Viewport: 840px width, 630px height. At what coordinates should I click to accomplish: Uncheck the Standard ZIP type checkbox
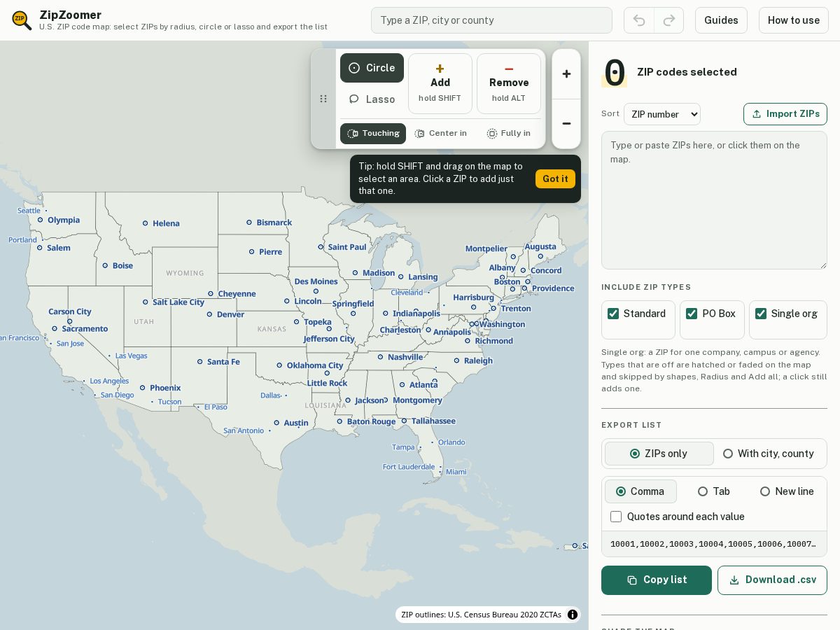(x=613, y=314)
